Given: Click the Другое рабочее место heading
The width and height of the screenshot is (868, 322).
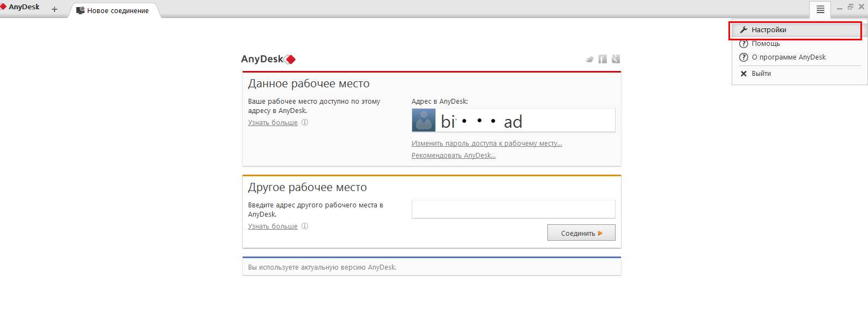Looking at the screenshot, I should click(308, 187).
